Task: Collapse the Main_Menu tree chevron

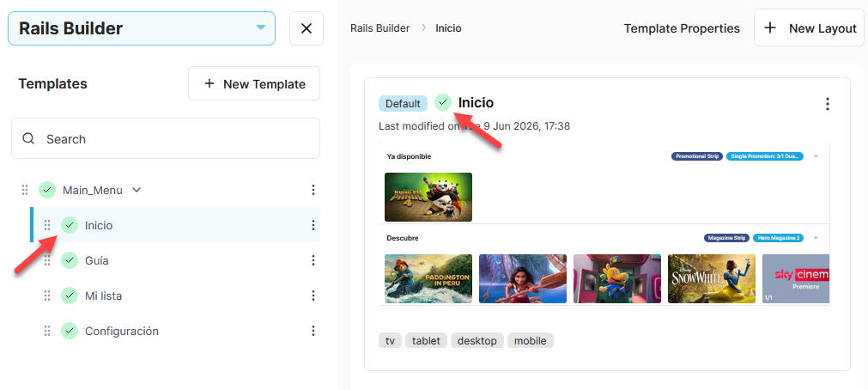Action: click(x=137, y=190)
